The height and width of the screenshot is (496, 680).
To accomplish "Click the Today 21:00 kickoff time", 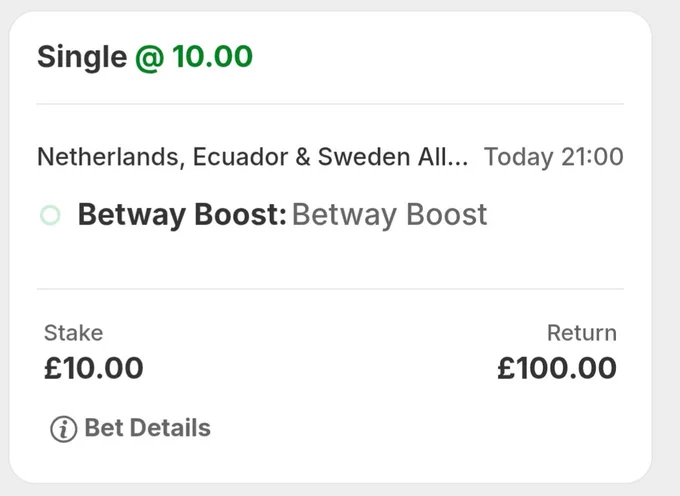I will point(554,157).
